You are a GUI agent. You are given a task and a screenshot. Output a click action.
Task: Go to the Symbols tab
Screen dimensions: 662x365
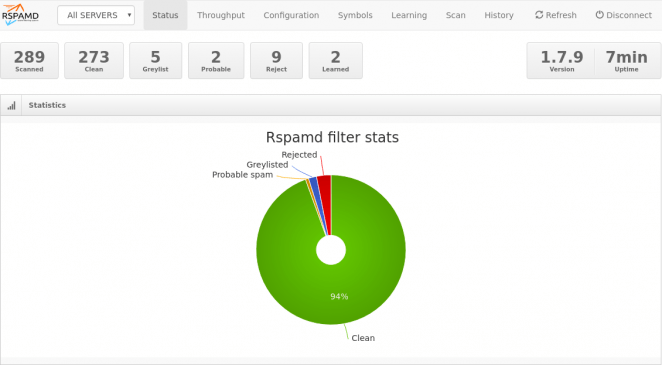(x=355, y=15)
